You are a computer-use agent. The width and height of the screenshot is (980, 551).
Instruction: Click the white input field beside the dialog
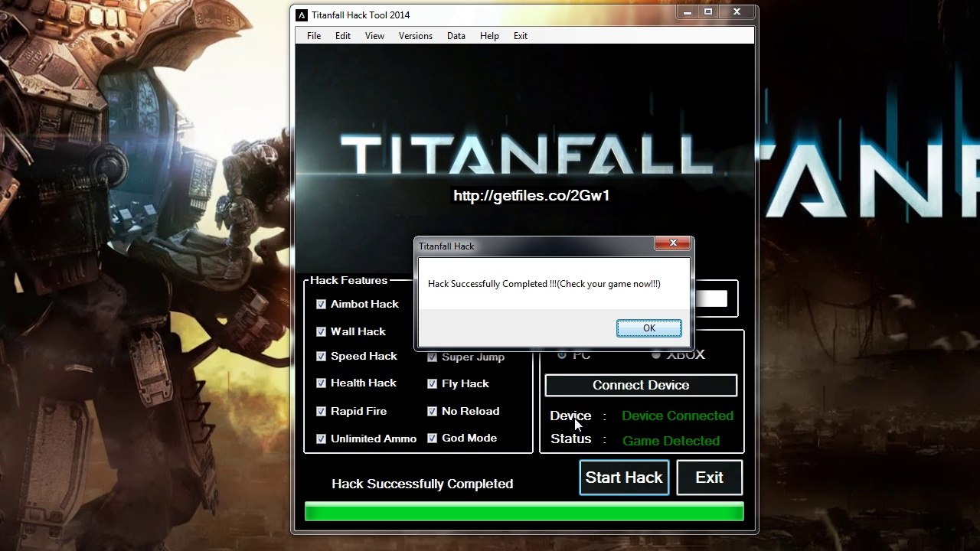click(710, 298)
